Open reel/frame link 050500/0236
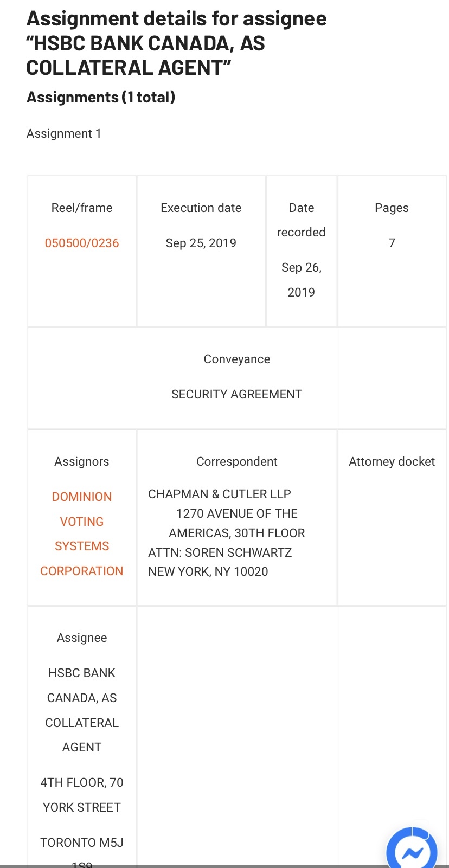Screen dimensions: 449x868 coord(82,243)
